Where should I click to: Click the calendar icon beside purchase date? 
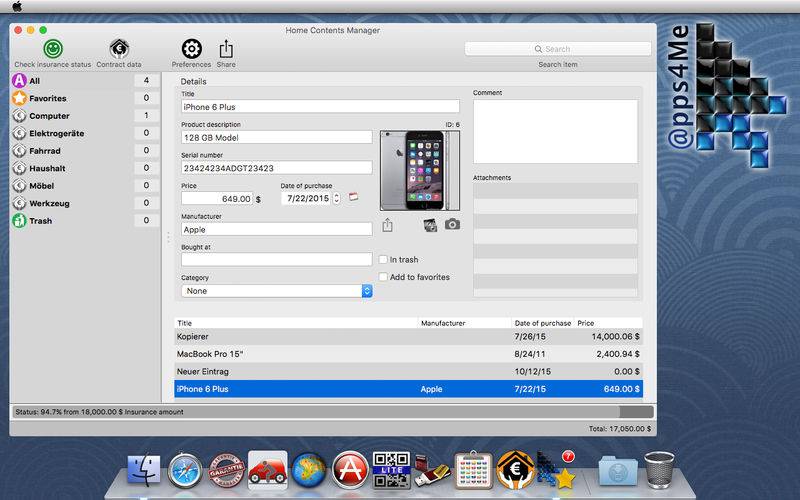click(x=353, y=197)
